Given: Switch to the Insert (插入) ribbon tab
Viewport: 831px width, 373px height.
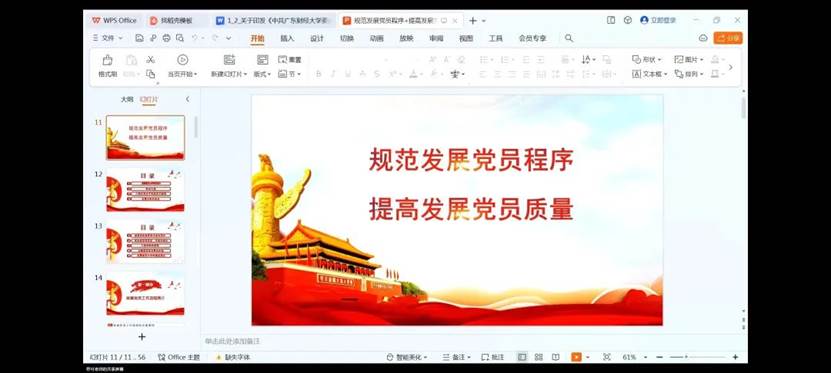Looking at the screenshot, I should (x=287, y=38).
